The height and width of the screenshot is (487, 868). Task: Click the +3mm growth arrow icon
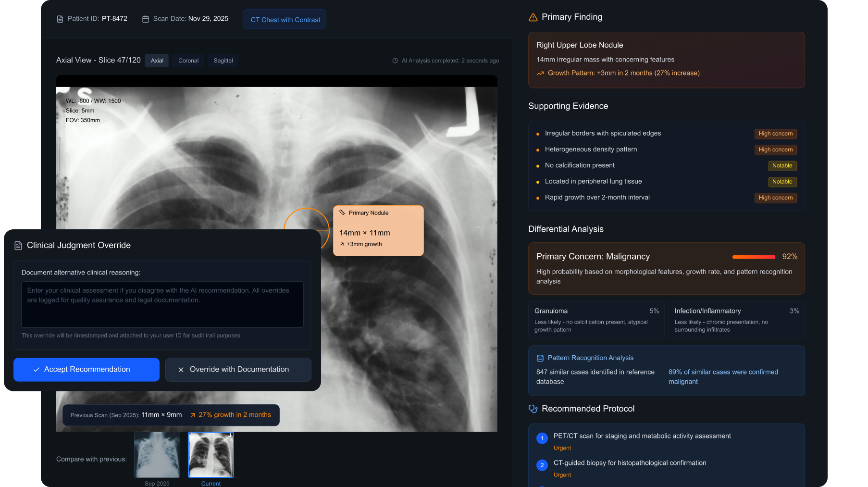click(x=342, y=244)
